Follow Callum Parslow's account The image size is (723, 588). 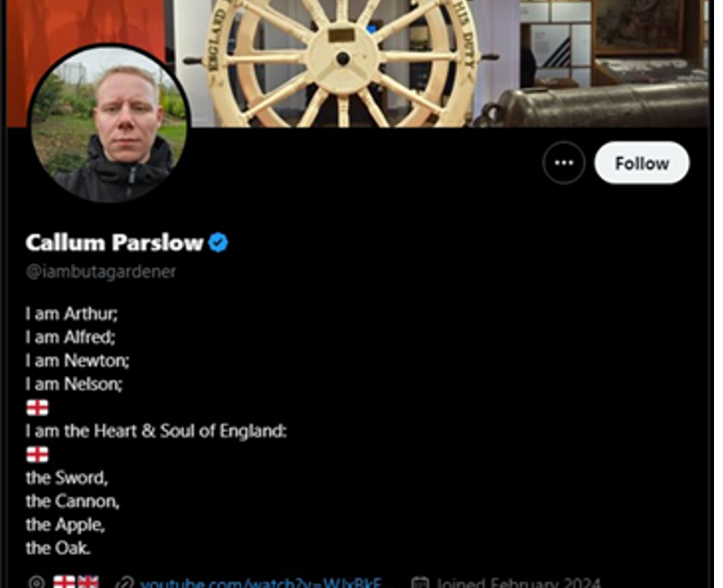click(x=642, y=163)
